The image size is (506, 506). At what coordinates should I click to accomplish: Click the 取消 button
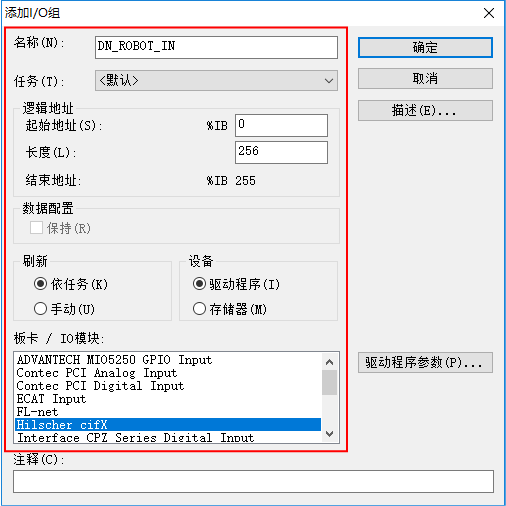(425, 79)
